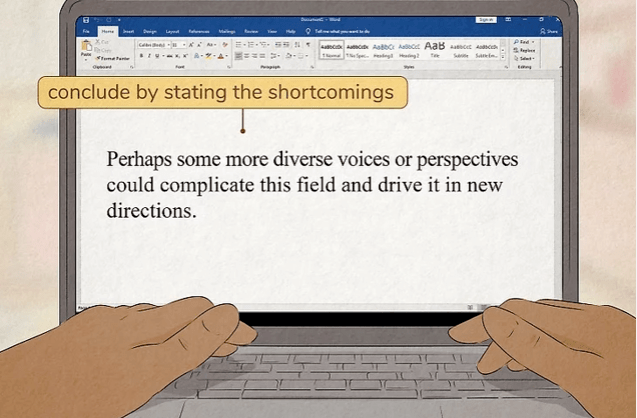Toggle Italic formatting

click(149, 56)
